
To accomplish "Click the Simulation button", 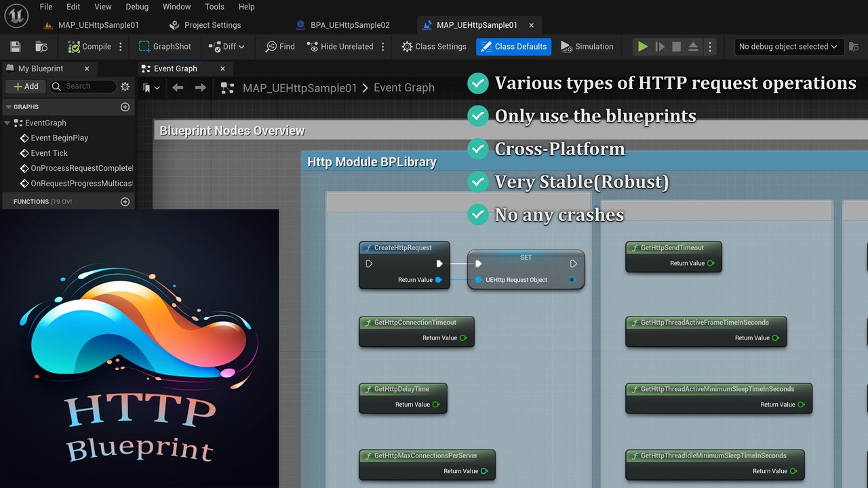I will click(x=587, y=47).
